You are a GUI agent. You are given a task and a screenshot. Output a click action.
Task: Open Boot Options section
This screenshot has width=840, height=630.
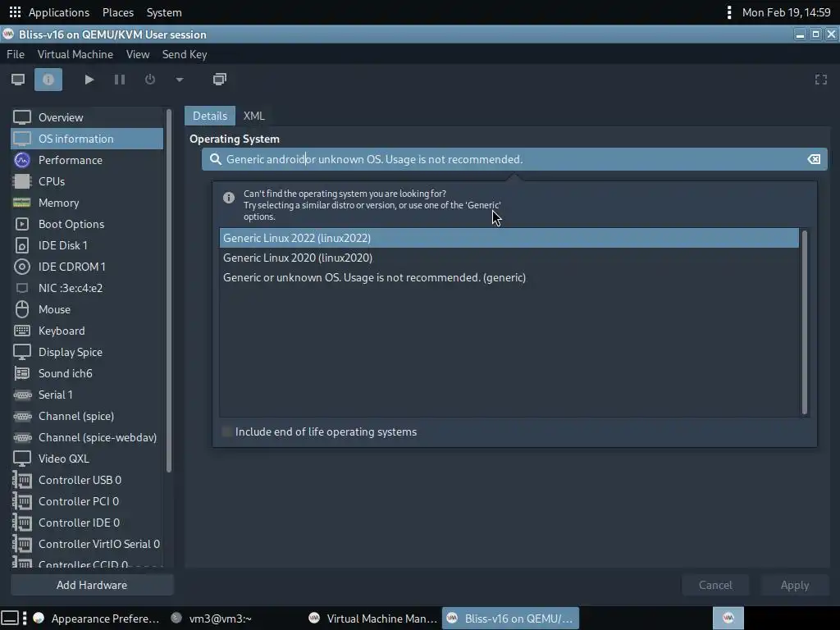tap(87, 224)
